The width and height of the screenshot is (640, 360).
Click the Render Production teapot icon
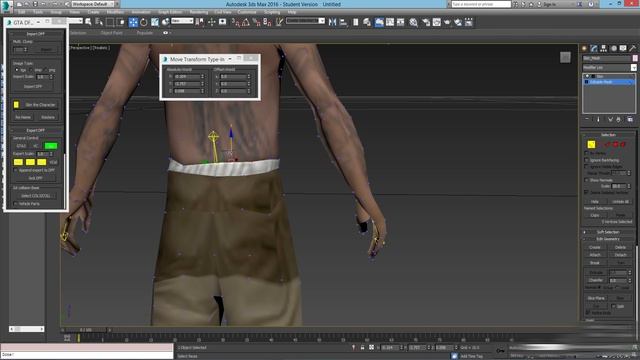point(447,22)
